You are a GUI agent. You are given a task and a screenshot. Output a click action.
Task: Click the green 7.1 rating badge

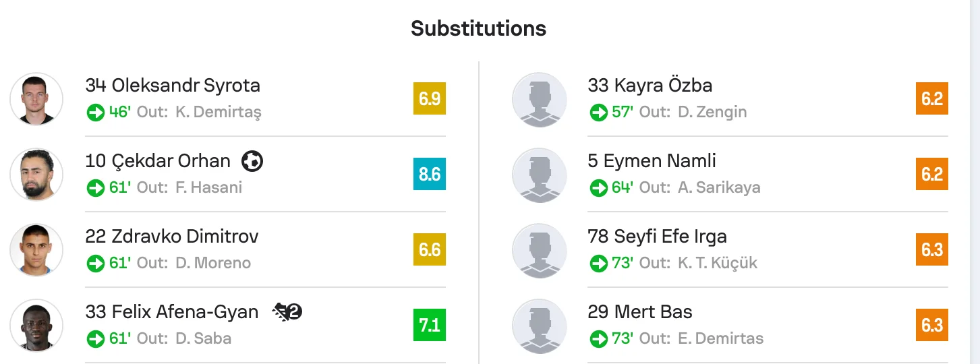(430, 326)
